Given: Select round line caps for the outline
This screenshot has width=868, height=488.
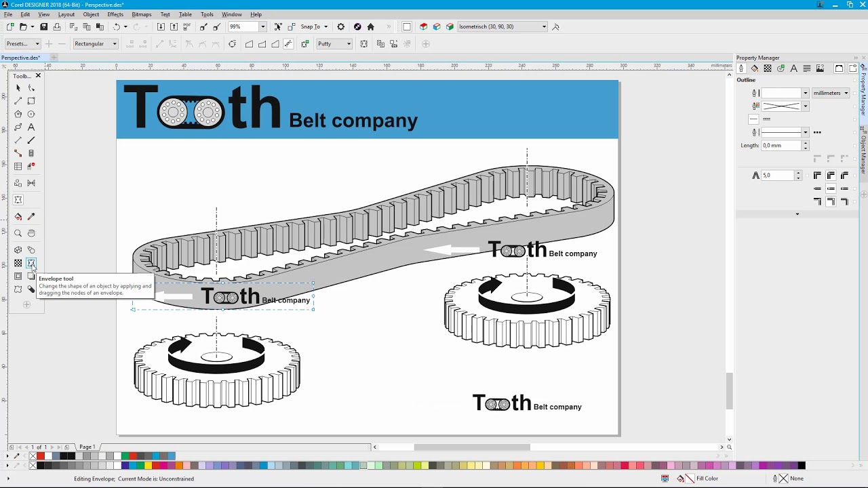Looking at the screenshot, I should point(831,188).
